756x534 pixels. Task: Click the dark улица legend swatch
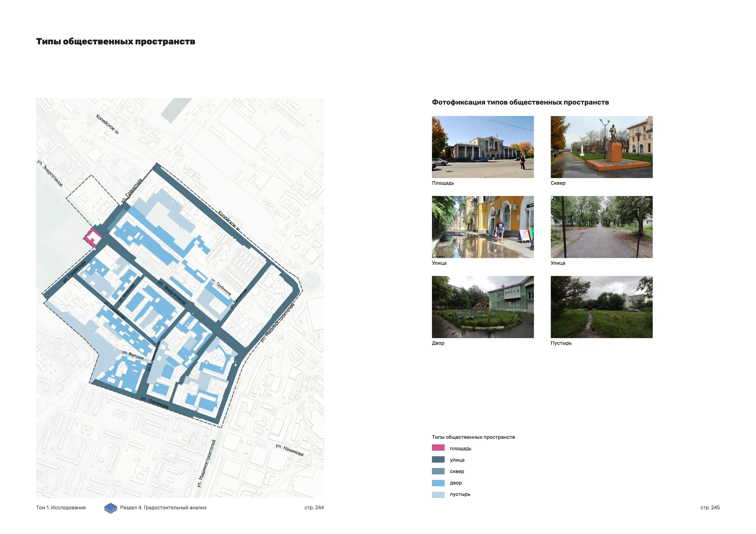[438, 459]
